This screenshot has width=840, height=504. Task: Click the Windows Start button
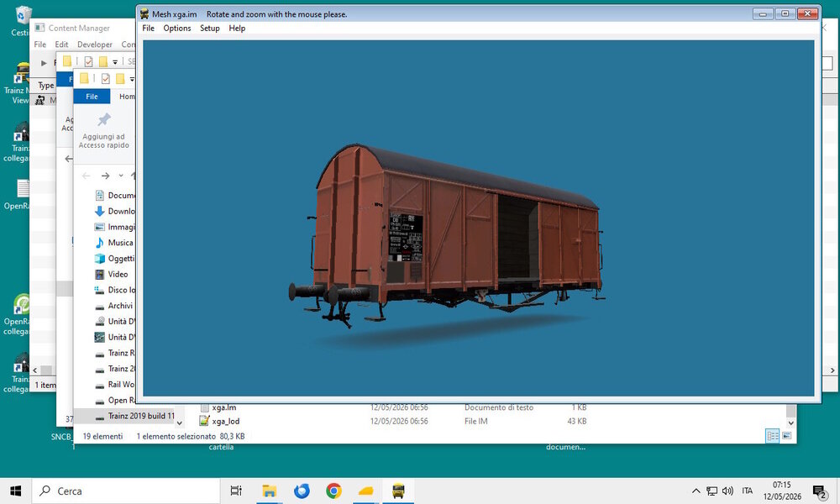(x=15, y=491)
